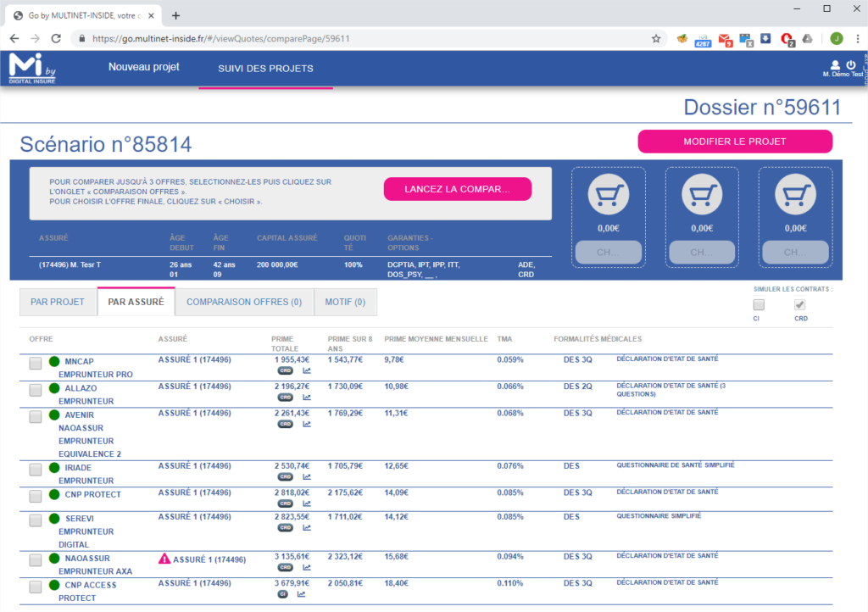Switch to PAR ASSURÉ tab
The width and height of the screenshot is (868, 612).
136,302
